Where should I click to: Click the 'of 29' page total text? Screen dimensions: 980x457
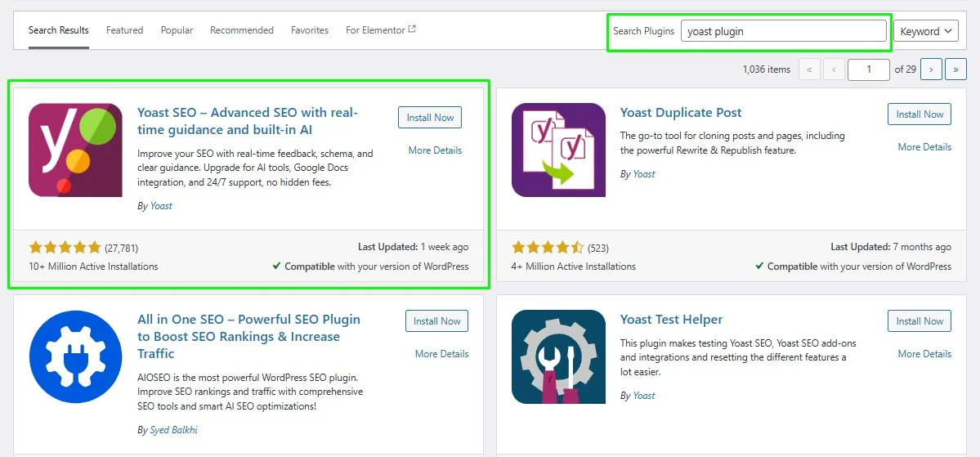pos(906,69)
